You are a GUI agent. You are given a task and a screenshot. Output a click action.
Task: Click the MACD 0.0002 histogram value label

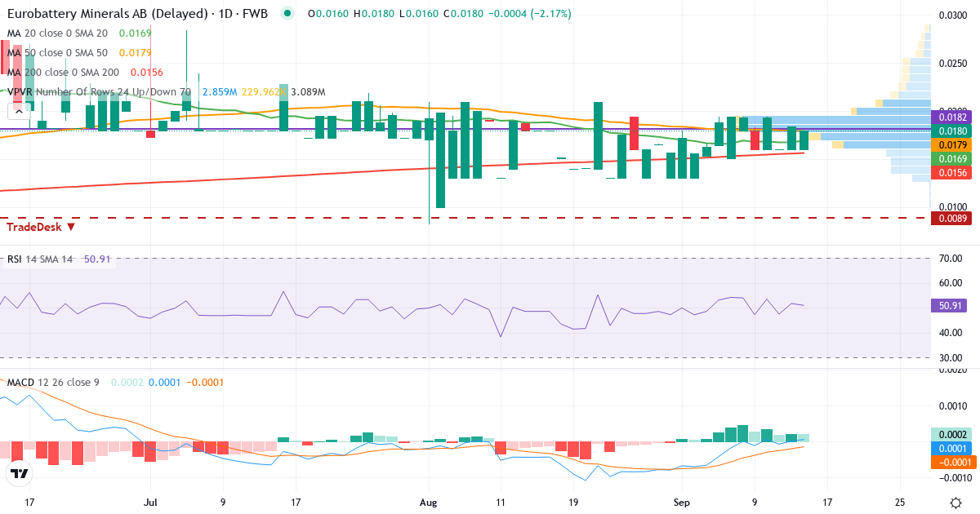point(952,435)
